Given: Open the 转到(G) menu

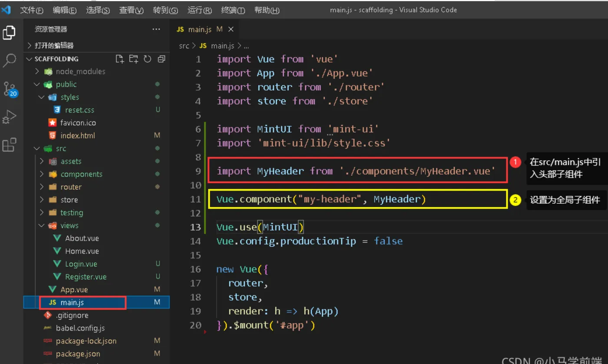Looking at the screenshot, I should (165, 10).
